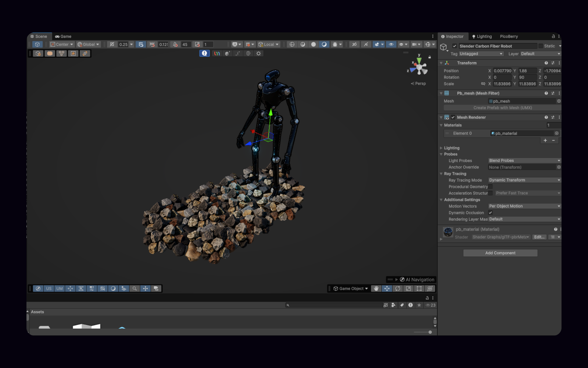The width and height of the screenshot is (588, 368).
Task: Click the three-cubes selection mode icon
Action: (61, 53)
